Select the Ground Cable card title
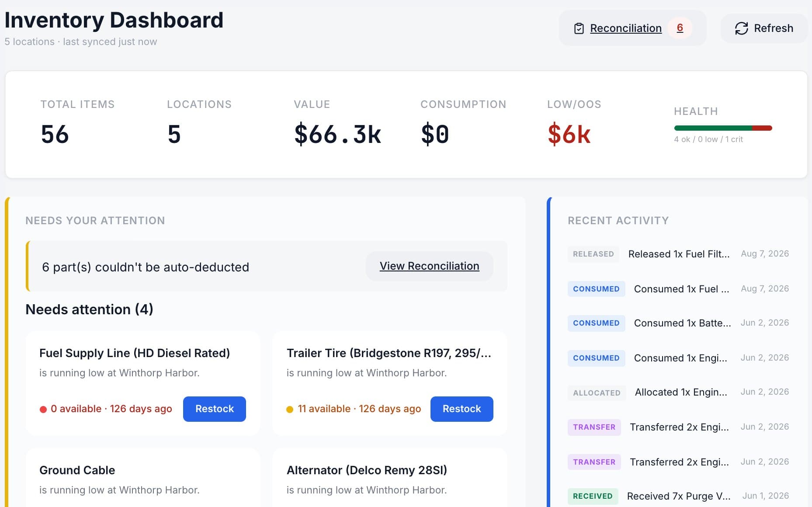The width and height of the screenshot is (812, 507). point(77,470)
